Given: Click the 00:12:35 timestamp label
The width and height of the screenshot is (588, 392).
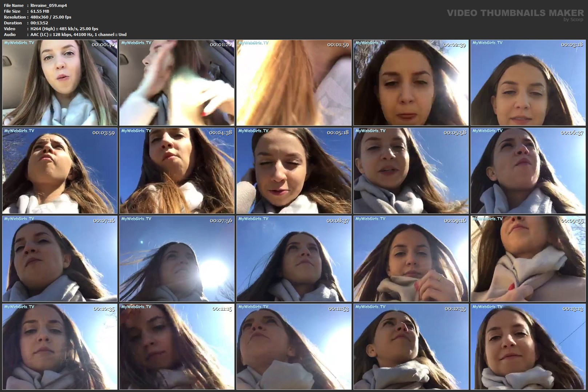Looking at the screenshot, I should coord(455,309).
